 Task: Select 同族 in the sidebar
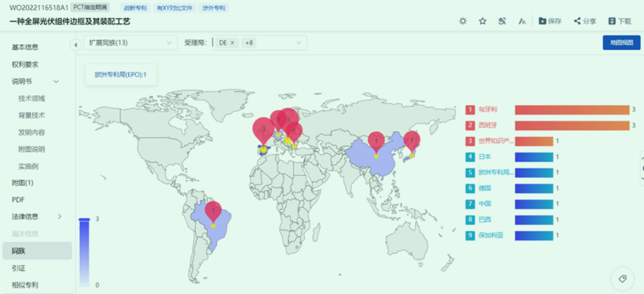[37, 251]
